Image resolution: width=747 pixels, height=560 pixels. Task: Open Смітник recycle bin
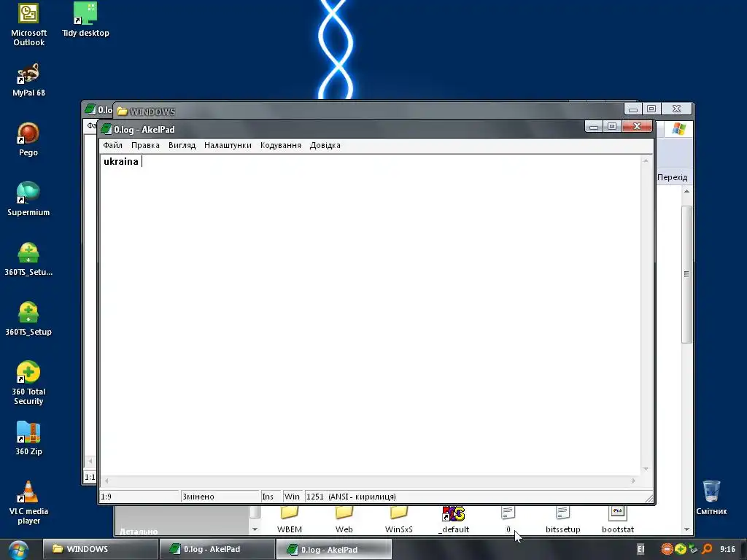711,497
